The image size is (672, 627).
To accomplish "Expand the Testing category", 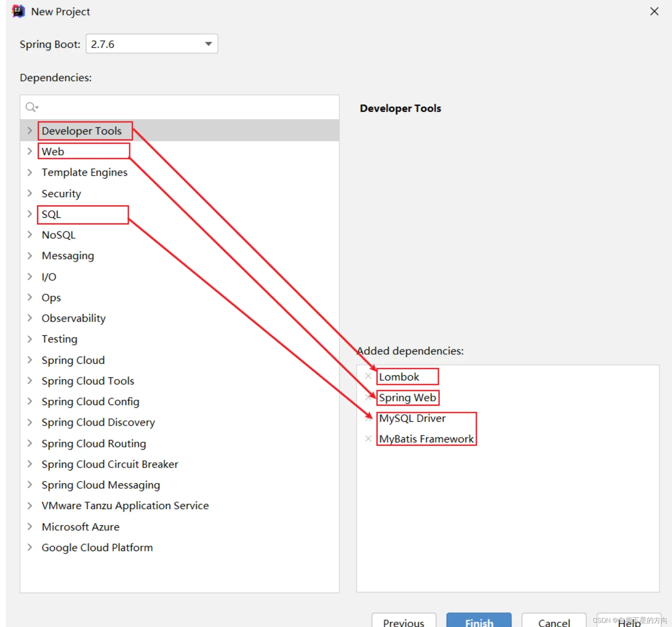I will click(30, 339).
